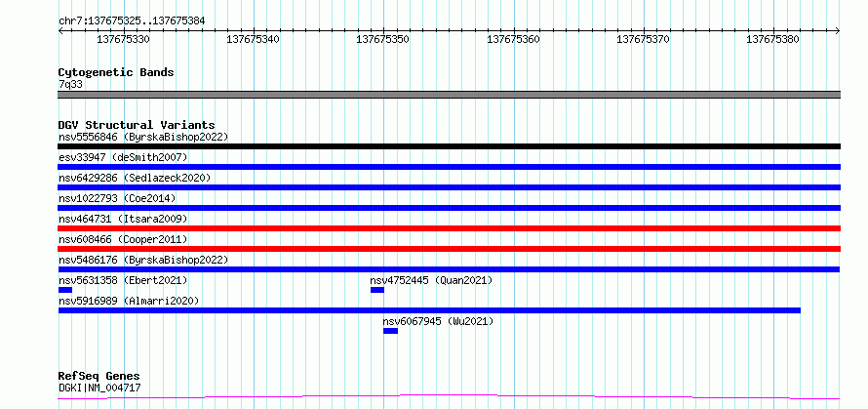The image size is (868, 409).
Task: Click the chr7:137675325..137675384 region label
Action: [132, 20]
